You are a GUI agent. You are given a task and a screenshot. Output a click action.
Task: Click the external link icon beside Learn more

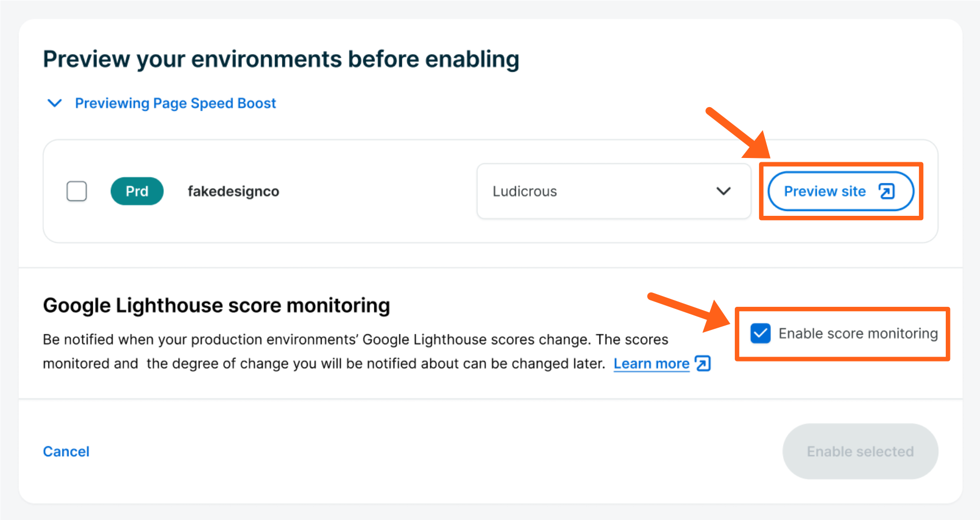click(x=702, y=363)
